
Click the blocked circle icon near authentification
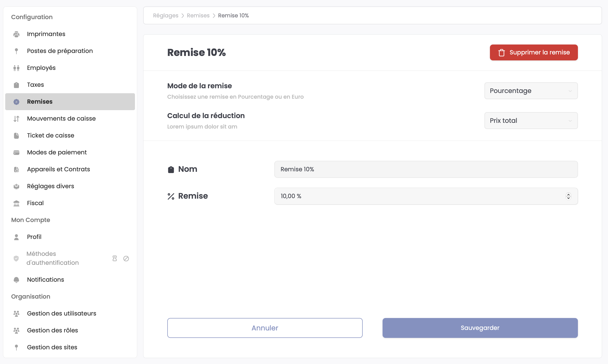[x=126, y=258]
